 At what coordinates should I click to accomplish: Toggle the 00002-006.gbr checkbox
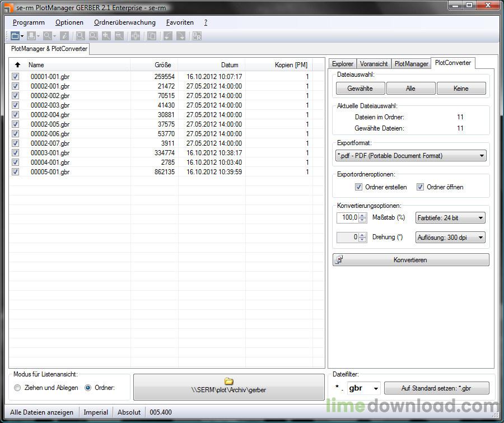tap(15, 134)
